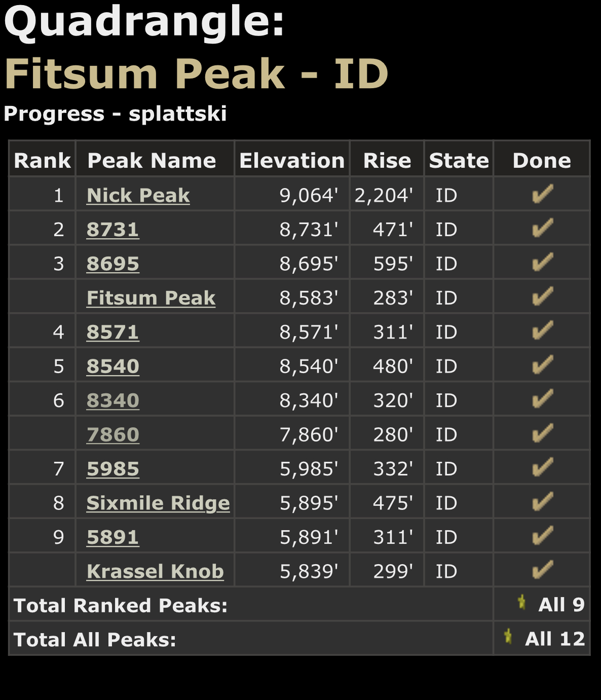601x700 pixels.
Task: Open peak 5985 link
Action: (112, 469)
